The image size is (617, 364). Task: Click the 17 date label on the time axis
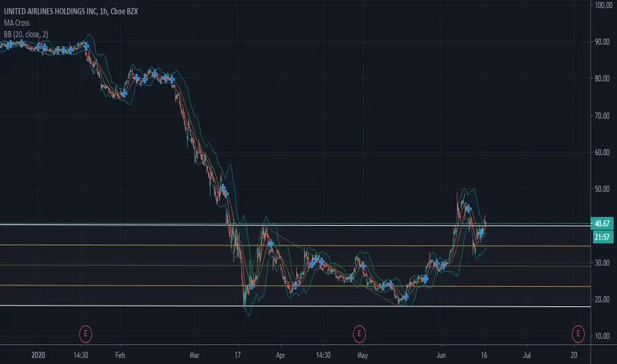click(x=238, y=355)
